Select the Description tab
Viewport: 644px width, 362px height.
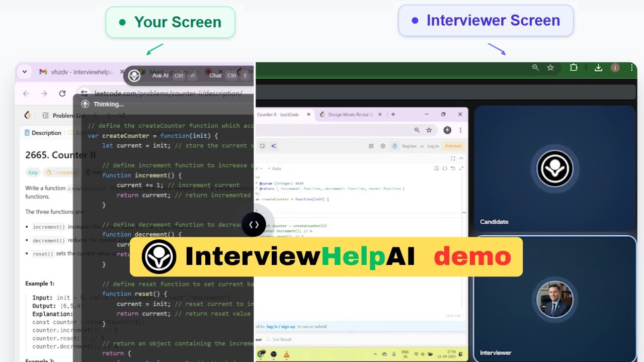click(43, 133)
